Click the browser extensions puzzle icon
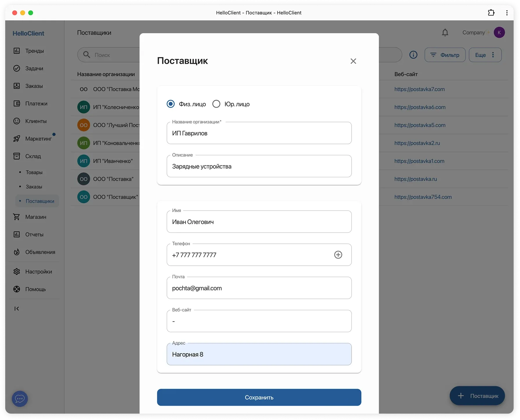This screenshot has width=520, height=420. pyautogui.click(x=491, y=13)
